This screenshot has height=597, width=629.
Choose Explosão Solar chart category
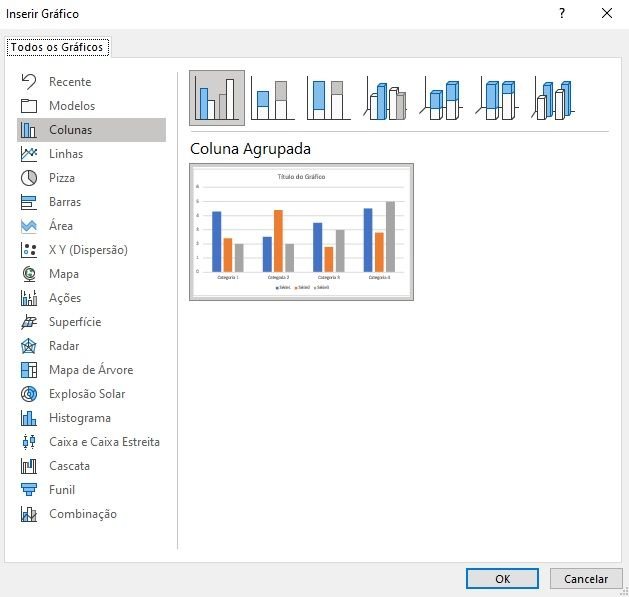(87, 394)
